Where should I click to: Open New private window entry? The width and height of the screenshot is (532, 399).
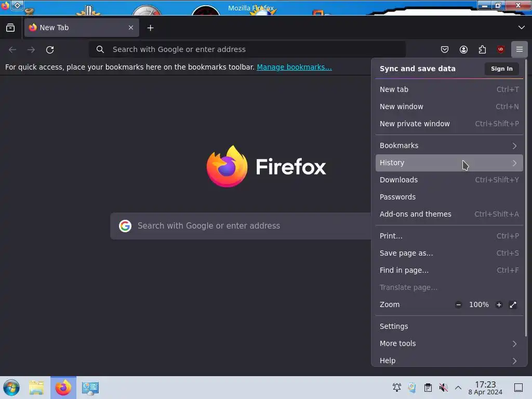pyautogui.click(x=449, y=124)
